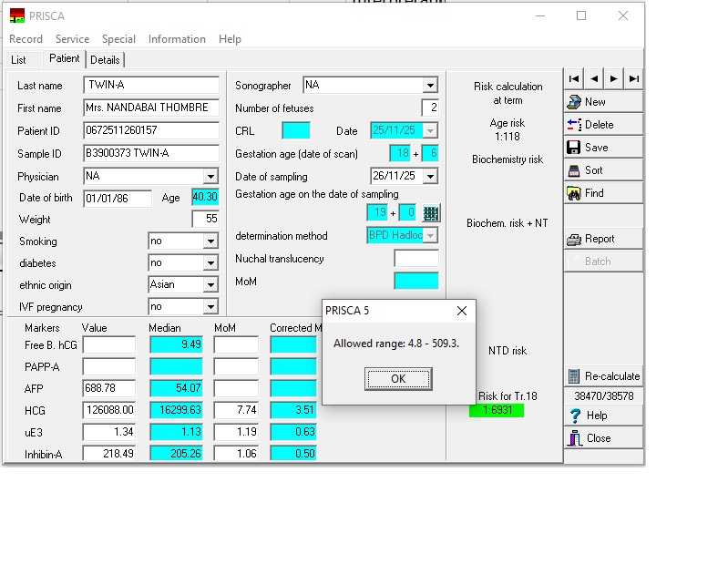Go to the first record navigation arrow
Image resolution: width=728 pixels, height=585 pixels.
(574, 79)
